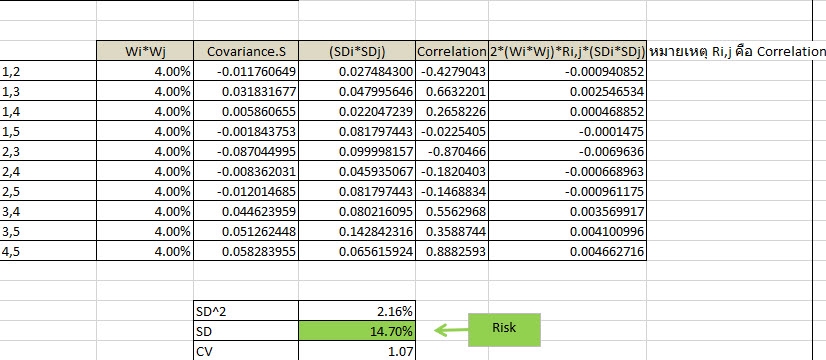Select correlation value 0.8882593

point(452,251)
